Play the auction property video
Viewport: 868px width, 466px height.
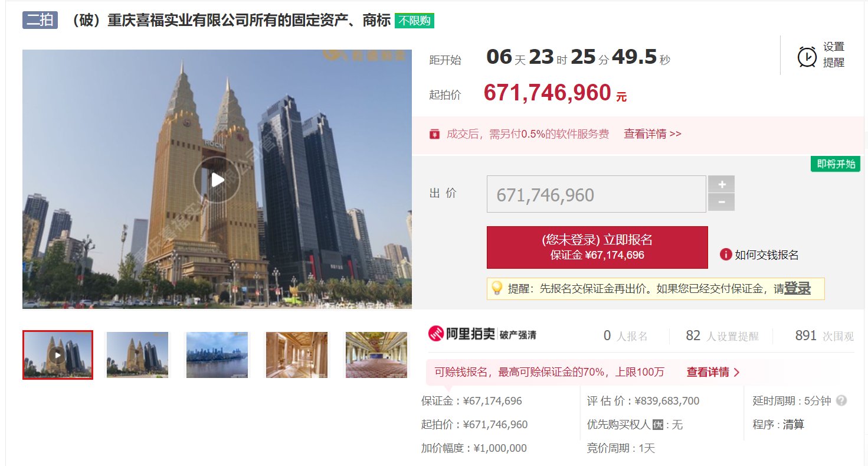217,180
